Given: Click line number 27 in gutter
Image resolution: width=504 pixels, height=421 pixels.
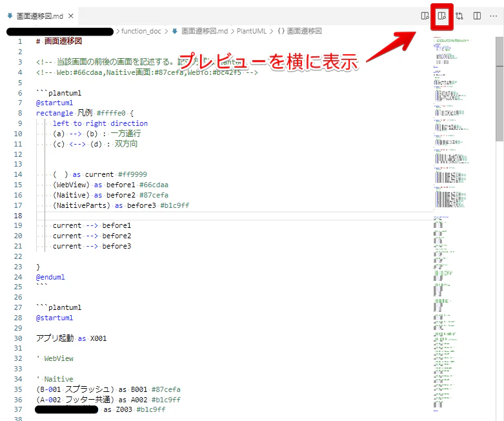Looking at the screenshot, I should (x=18, y=308).
